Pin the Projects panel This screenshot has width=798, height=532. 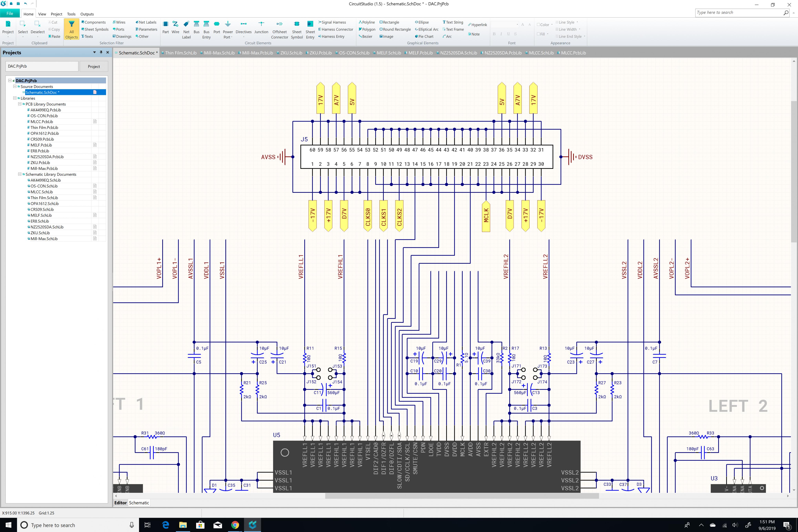click(x=101, y=52)
